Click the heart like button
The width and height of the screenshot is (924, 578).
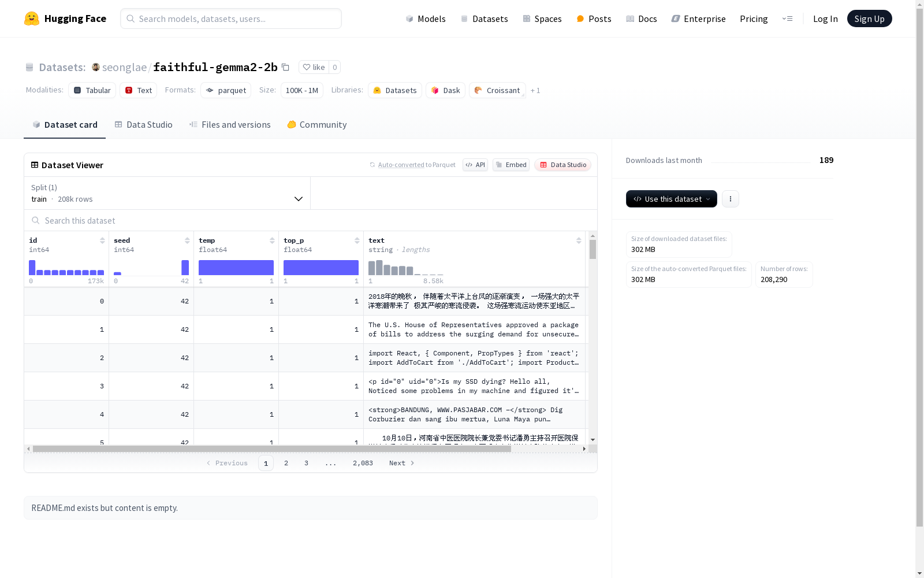point(314,67)
